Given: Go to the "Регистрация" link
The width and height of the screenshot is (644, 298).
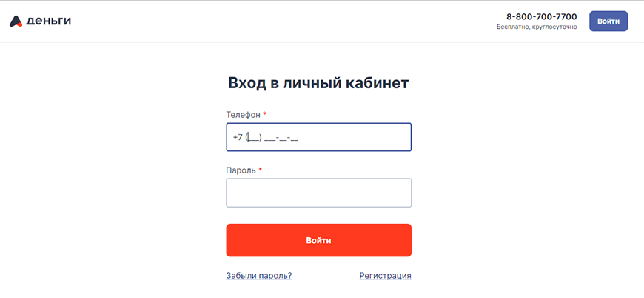Looking at the screenshot, I should pyautogui.click(x=385, y=276).
